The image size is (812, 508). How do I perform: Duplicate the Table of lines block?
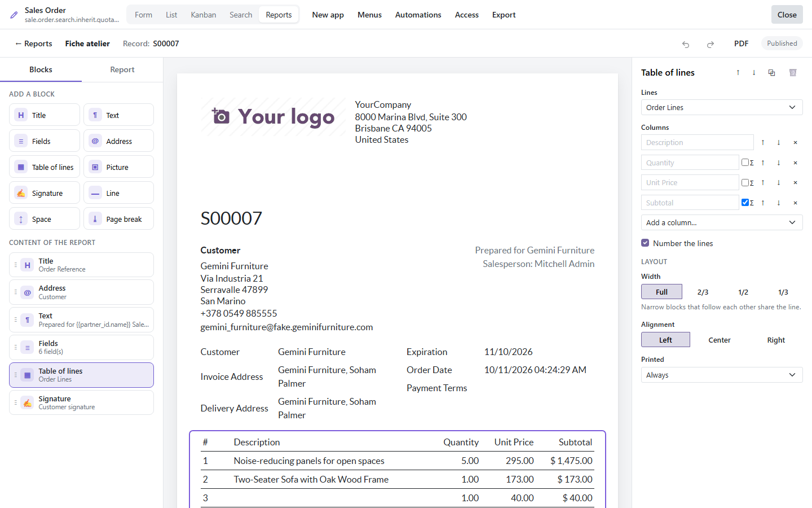pos(772,73)
